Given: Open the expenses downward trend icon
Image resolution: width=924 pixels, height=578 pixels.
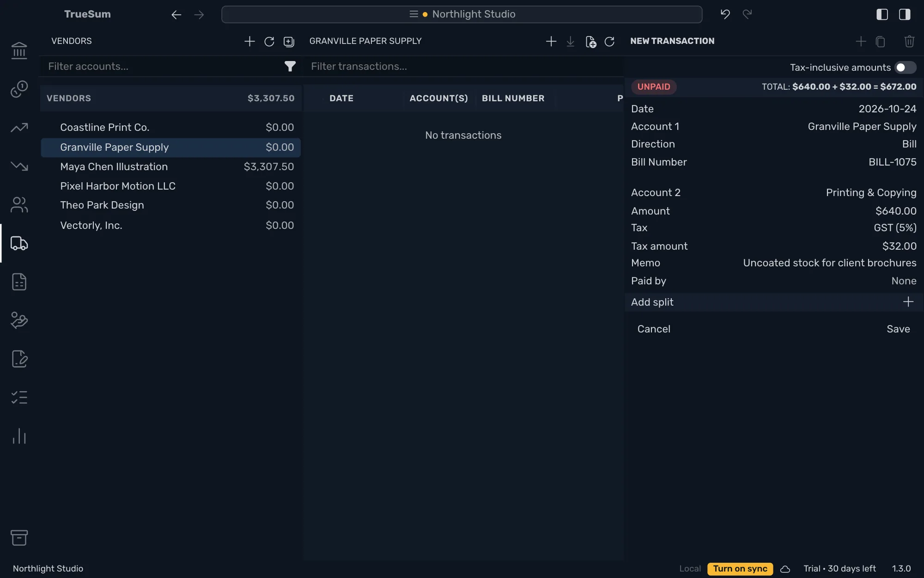Looking at the screenshot, I should pyautogui.click(x=19, y=166).
